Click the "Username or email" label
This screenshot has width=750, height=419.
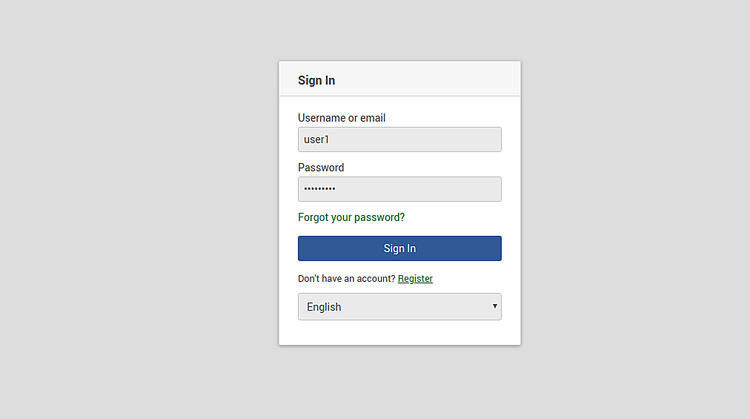(x=341, y=118)
